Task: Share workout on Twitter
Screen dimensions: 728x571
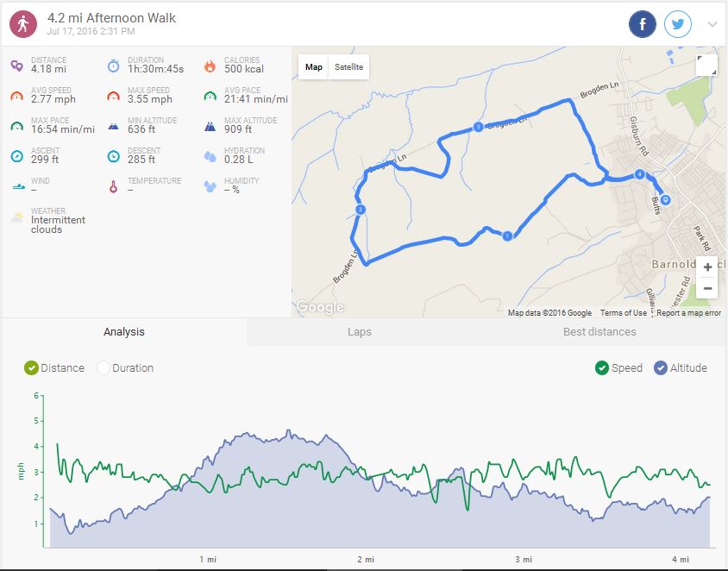Action: (678, 24)
